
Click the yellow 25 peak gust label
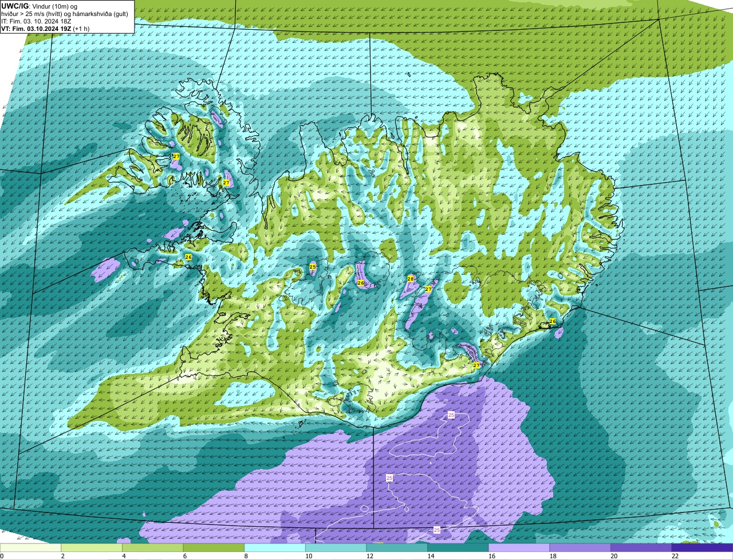click(x=313, y=267)
